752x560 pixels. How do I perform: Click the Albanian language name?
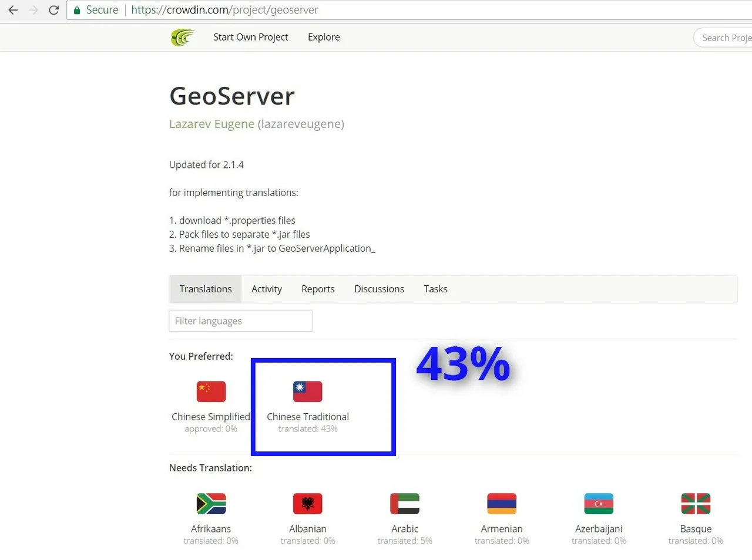(x=308, y=529)
